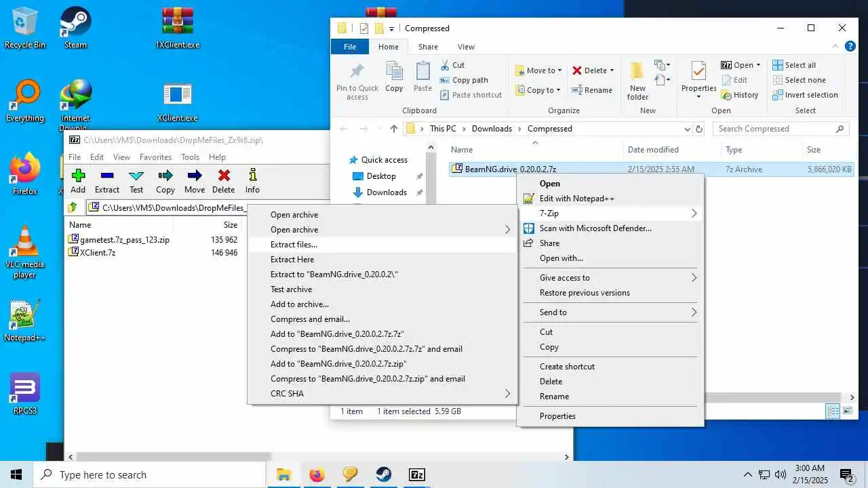This screenshot has height=488, width=868.
Task: Select Scan with Microsoft Defender
Action: [x=610, y=228]
